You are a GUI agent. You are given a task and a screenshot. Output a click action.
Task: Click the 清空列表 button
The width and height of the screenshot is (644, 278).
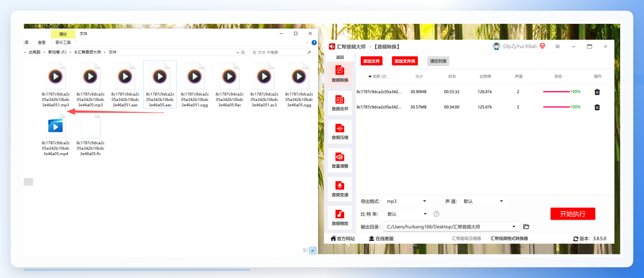[438, 61]
